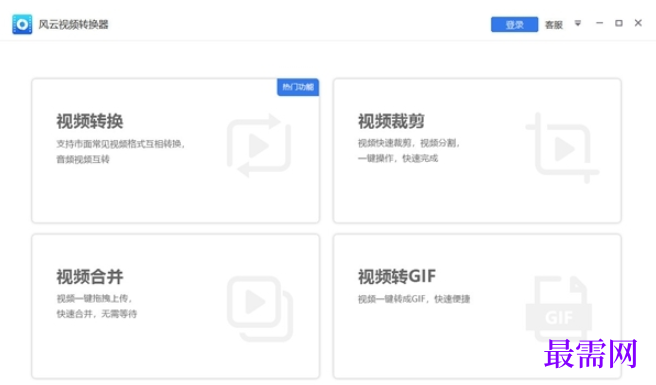Click the 风云视频转换器 title text
The image size is (656, 385).
point(73,25)
